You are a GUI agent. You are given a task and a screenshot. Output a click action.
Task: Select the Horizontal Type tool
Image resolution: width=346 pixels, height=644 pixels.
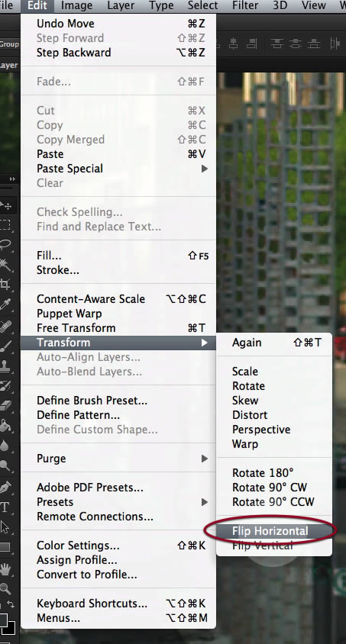coord(5,507)
